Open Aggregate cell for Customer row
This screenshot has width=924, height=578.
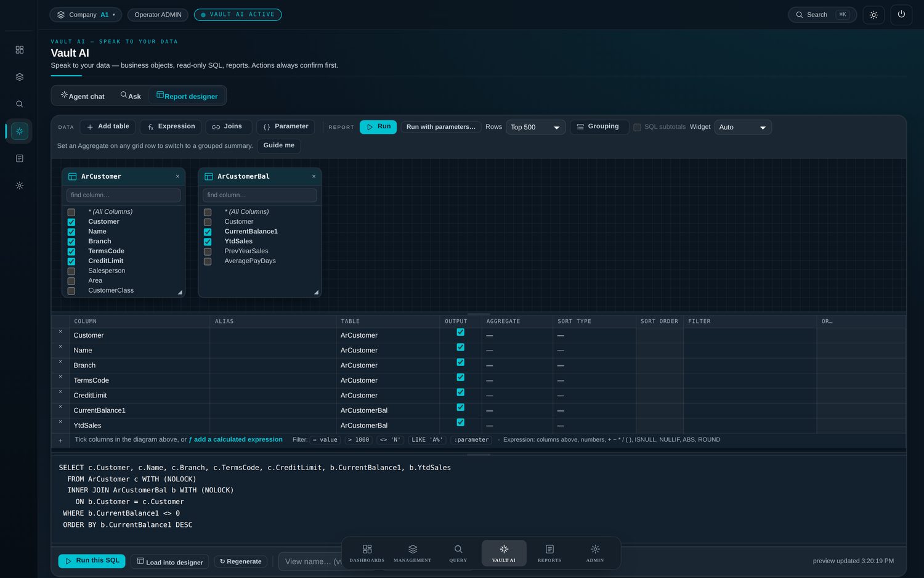pyautogui.click(x=517, y=335)
